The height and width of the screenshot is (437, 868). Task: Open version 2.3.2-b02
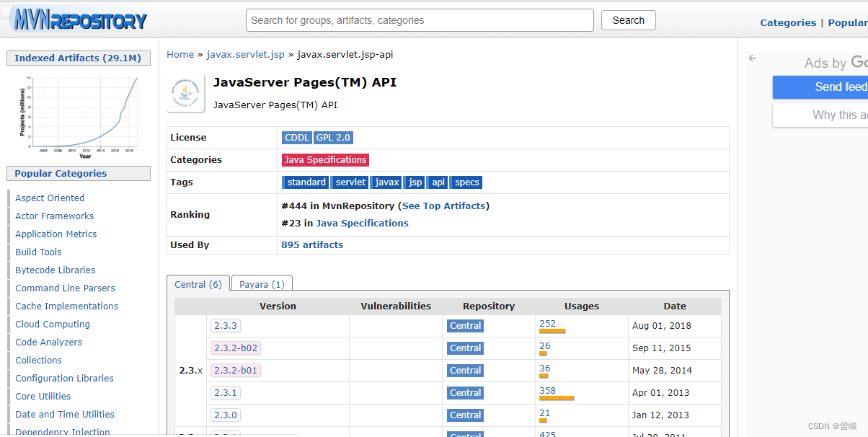pyautogui.click(x=236, y=348)
